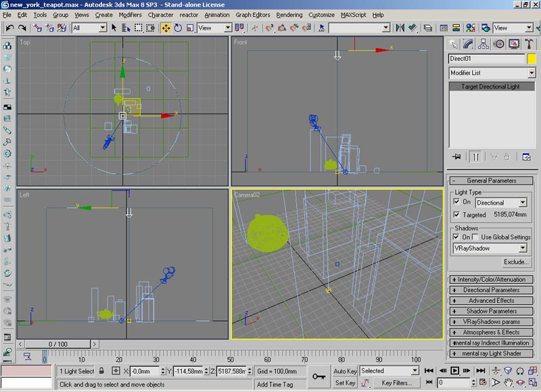Click the Pan View hand icon
This screenshot has width=541, height=392.
pos(508,383)
